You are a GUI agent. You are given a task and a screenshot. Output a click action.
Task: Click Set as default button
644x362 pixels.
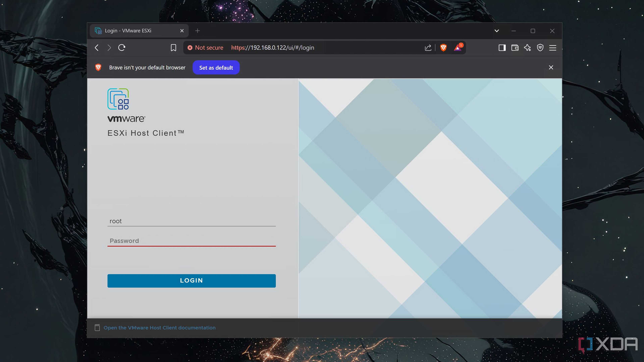click(216, 67)
